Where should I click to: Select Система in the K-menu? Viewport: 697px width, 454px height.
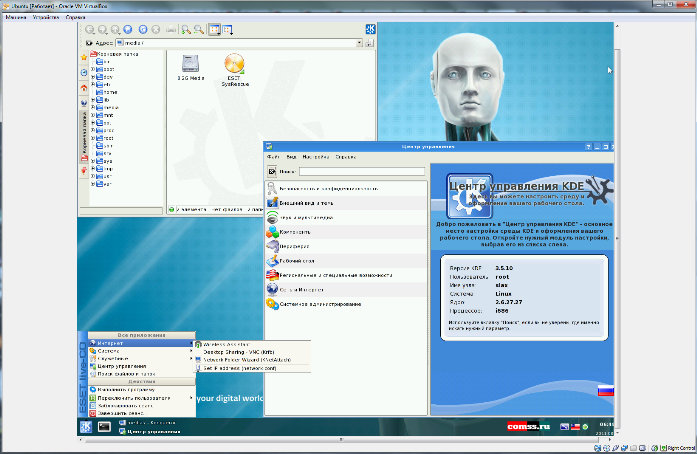pyautogui.click(x=141, y=351)
